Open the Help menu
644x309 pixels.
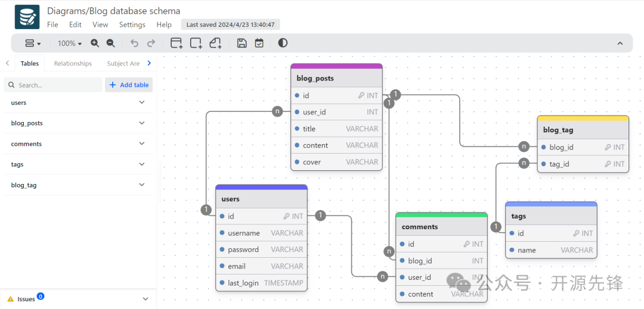pos(164,24)
